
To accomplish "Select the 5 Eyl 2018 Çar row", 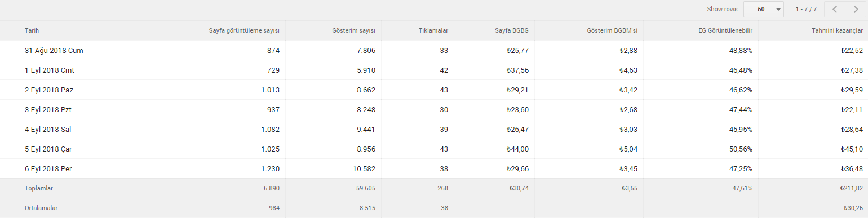I will pyautogui.click(x=434, y=149).
